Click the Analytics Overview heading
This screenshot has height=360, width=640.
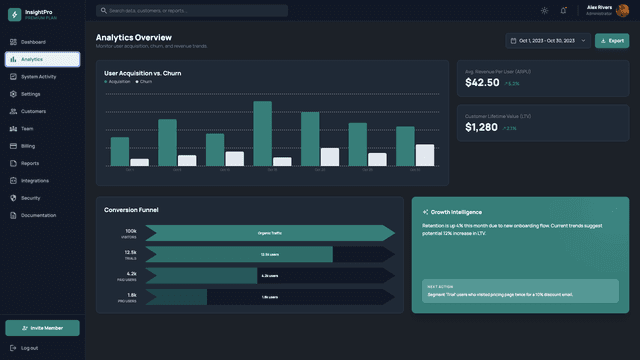[x=134, y=38]
